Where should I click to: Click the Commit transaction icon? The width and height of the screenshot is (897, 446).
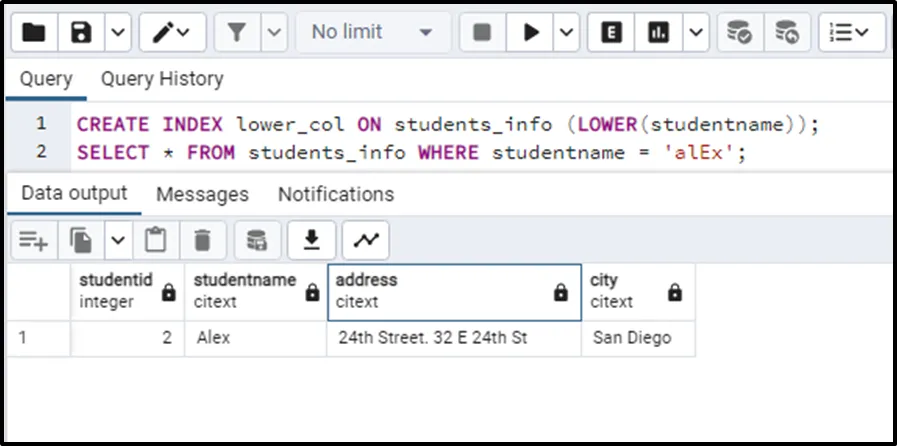740,33
